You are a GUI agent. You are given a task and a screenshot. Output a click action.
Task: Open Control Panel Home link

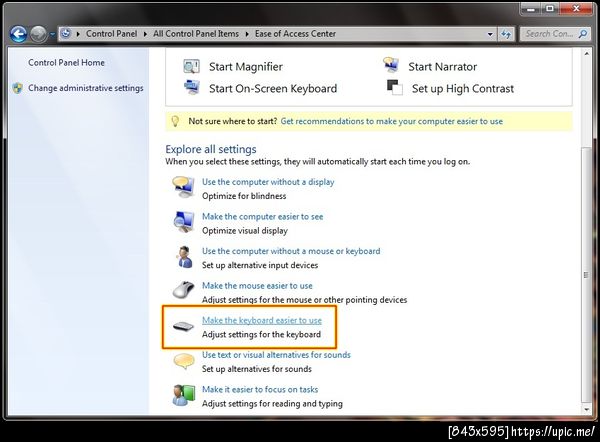[x=66, y=62]
